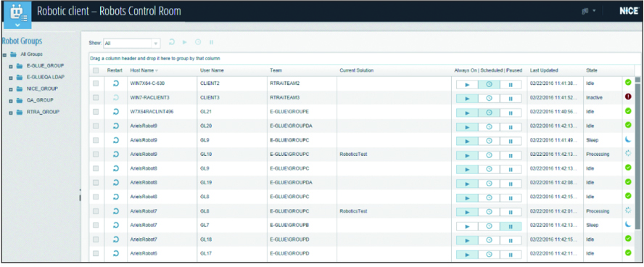Tick the checkbox for ArielsRobot8 GL19 row
This screenshot has width=644, height=267.
point(96,182)
